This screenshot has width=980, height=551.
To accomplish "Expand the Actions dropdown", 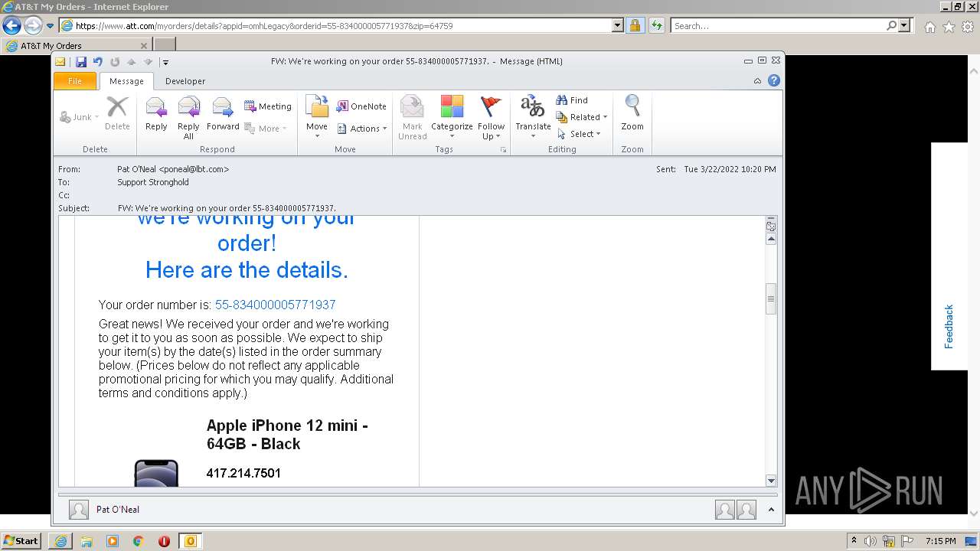I will (362, 129).
